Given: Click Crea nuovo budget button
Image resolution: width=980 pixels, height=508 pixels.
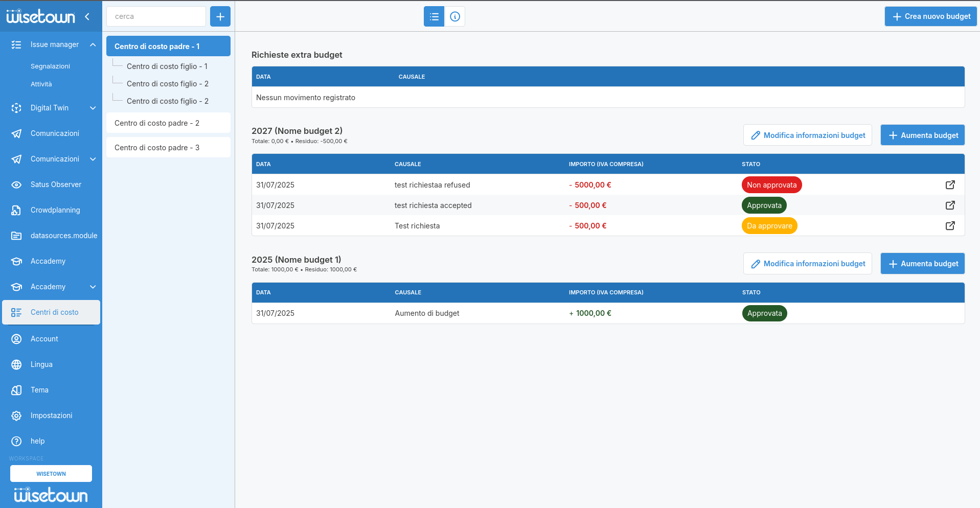Looking at the screenshot, I should pos(930,16).
